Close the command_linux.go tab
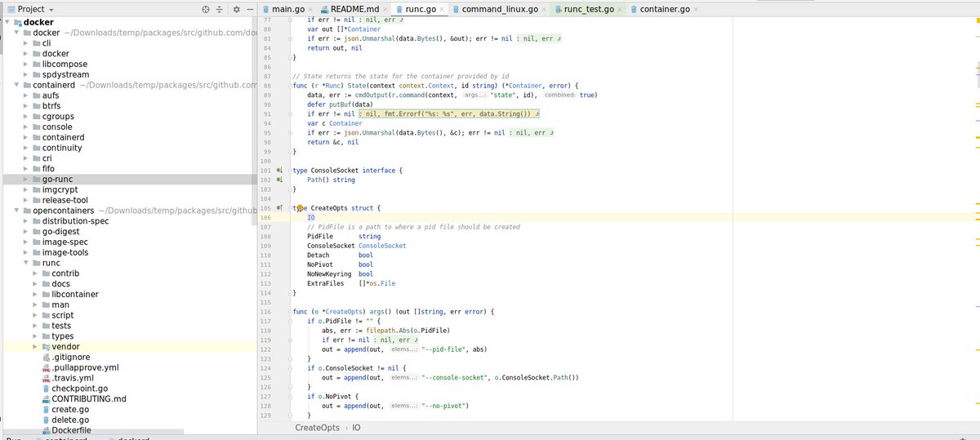This screenshot has width=980, height=440. 544,9
